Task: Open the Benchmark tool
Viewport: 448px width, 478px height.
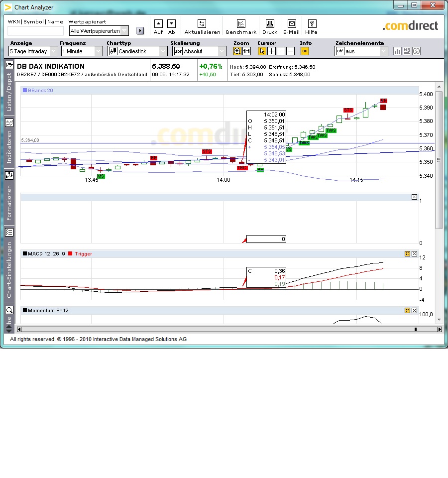Action: click(x=241, y=24)
